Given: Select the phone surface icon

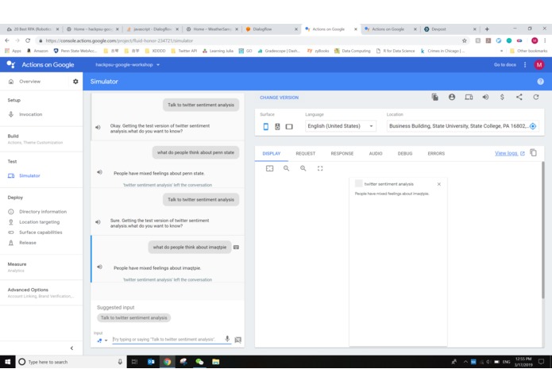Looking at the screenshot, I should point(266,126).
